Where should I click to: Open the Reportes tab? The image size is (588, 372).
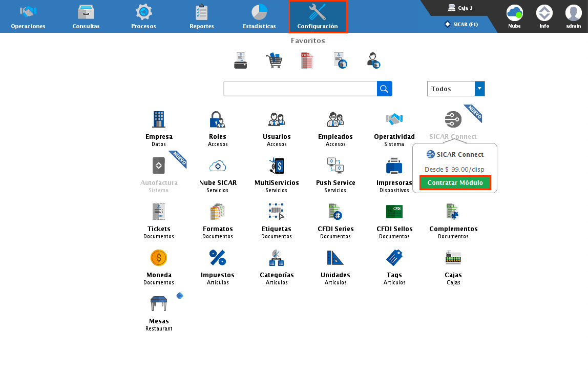(201, 16)
